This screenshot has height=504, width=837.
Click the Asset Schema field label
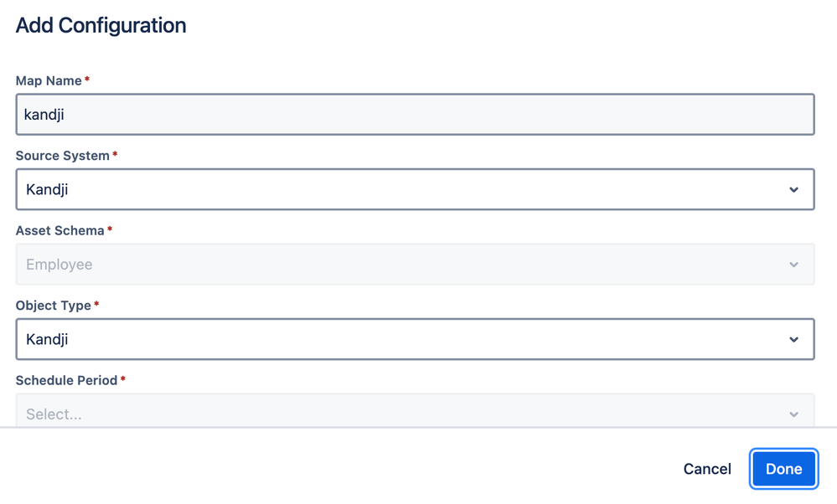point(59,230)
